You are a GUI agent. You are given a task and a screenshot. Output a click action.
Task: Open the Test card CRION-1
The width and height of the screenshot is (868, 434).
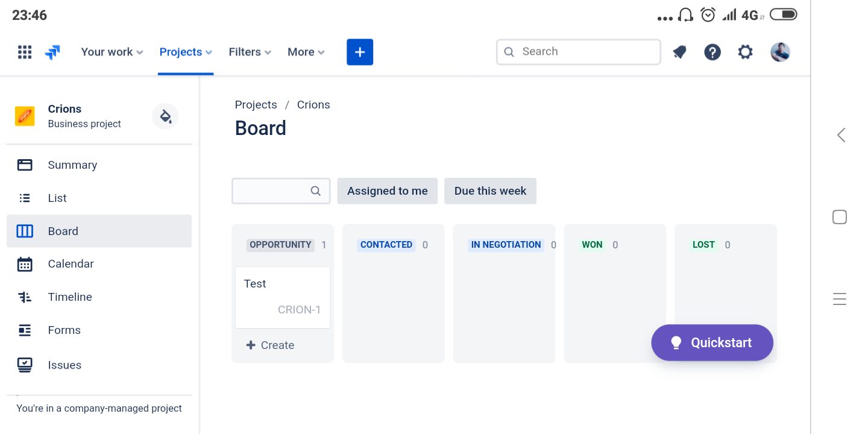click(x=283, y=298)
